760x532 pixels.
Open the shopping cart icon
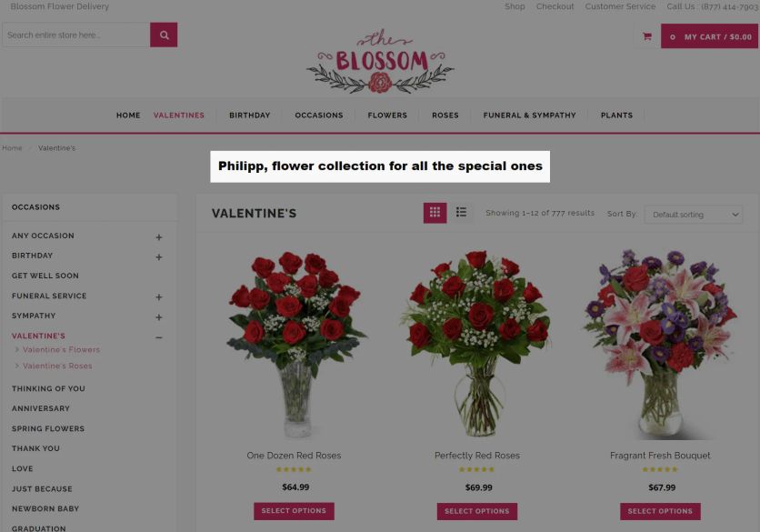[647, 36]
